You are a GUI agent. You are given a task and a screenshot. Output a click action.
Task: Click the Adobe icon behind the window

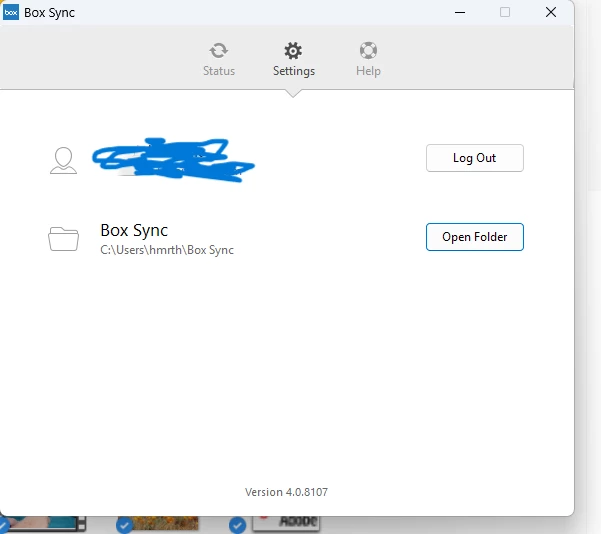tap(286, 523)
